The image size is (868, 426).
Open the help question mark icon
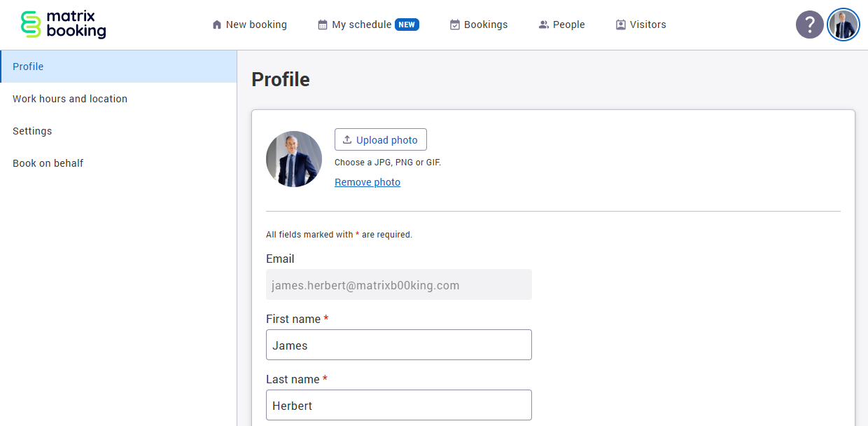tap(810, 25)
